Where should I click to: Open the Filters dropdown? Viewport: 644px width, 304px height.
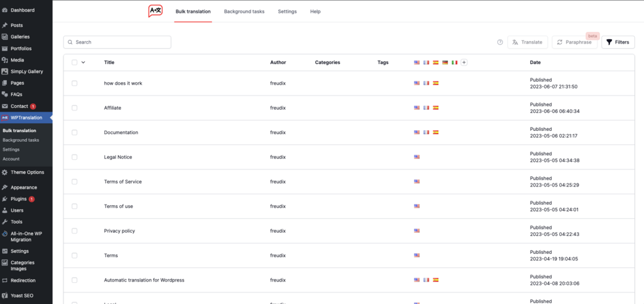(x=618, y=42)
